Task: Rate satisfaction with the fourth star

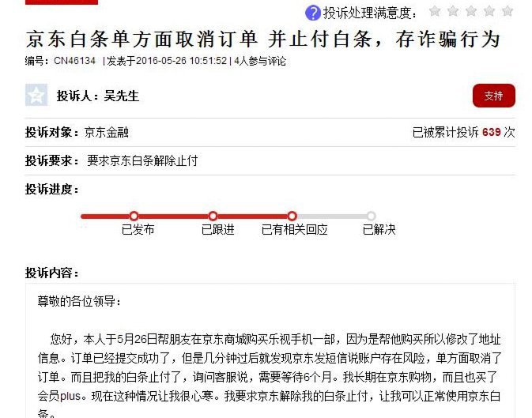Action: (489, 11)
